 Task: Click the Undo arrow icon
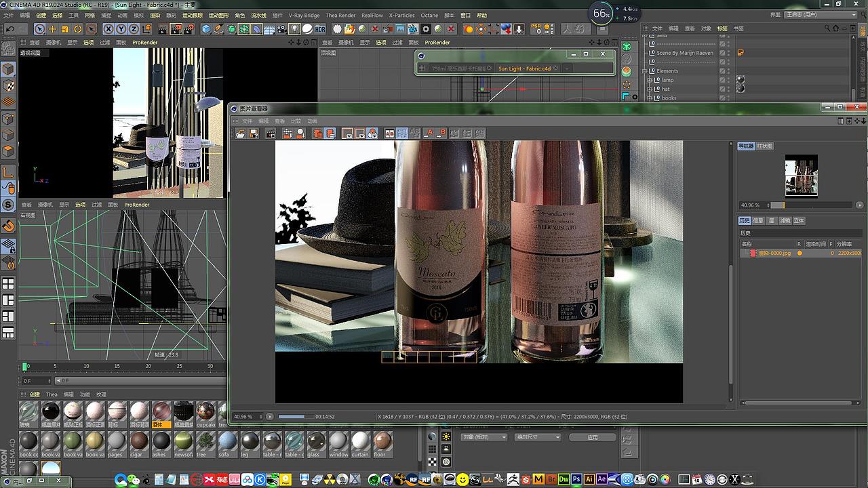(x=9, y=29)
